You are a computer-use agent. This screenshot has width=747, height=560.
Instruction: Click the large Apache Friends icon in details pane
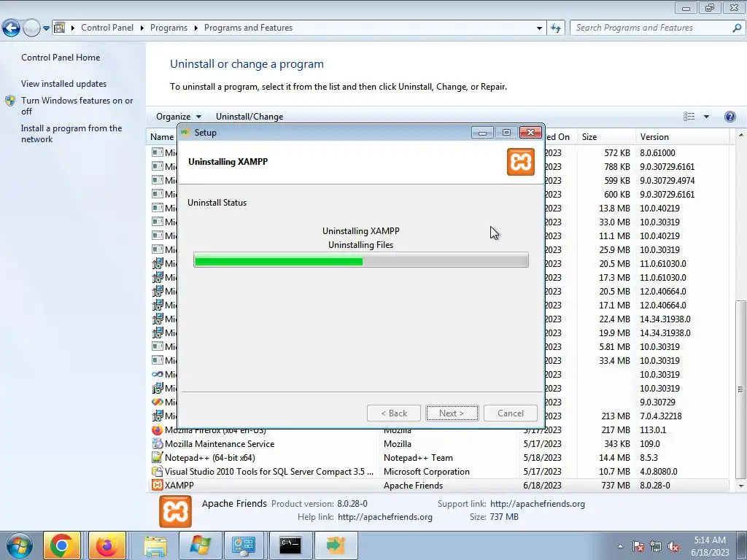pos(175,511)
